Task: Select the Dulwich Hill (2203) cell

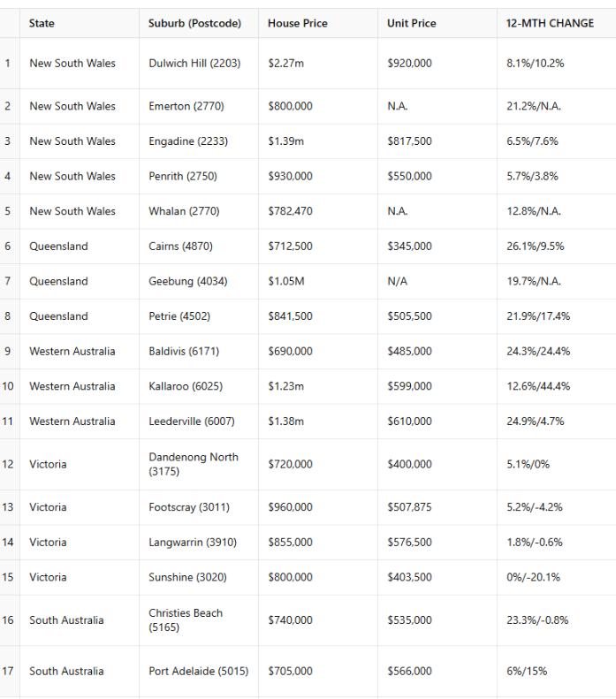Action: pos(193,64)
